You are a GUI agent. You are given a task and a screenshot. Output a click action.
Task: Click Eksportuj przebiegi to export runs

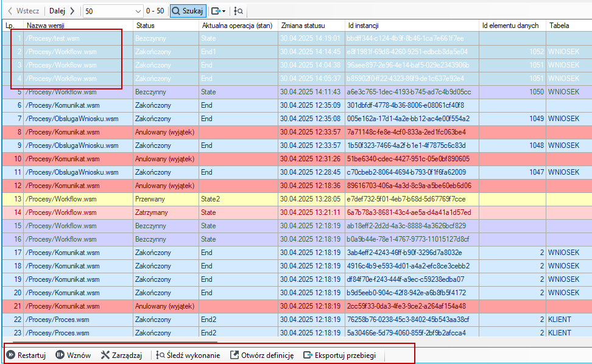tap(340, 355)
